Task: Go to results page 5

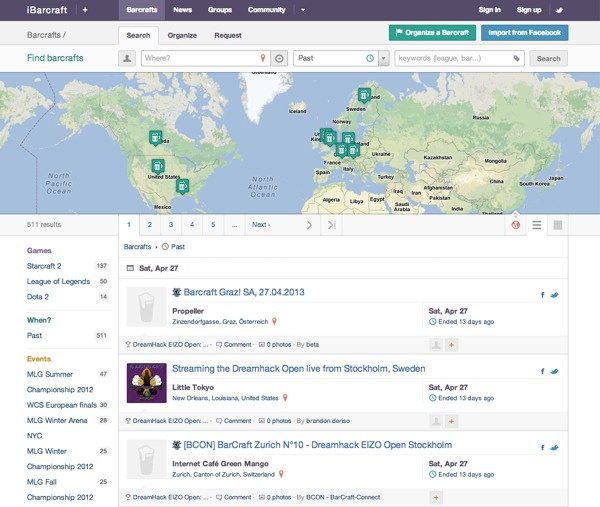Action: tap(213, 225)
